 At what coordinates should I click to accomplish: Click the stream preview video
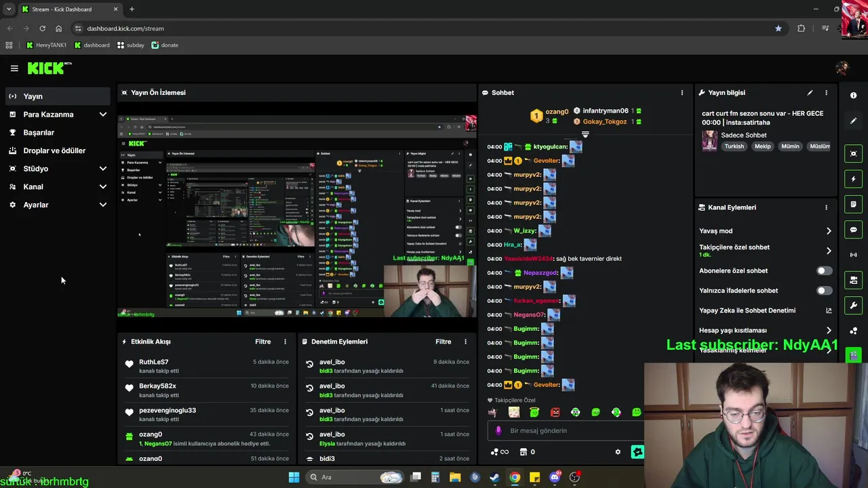[297, 217]
